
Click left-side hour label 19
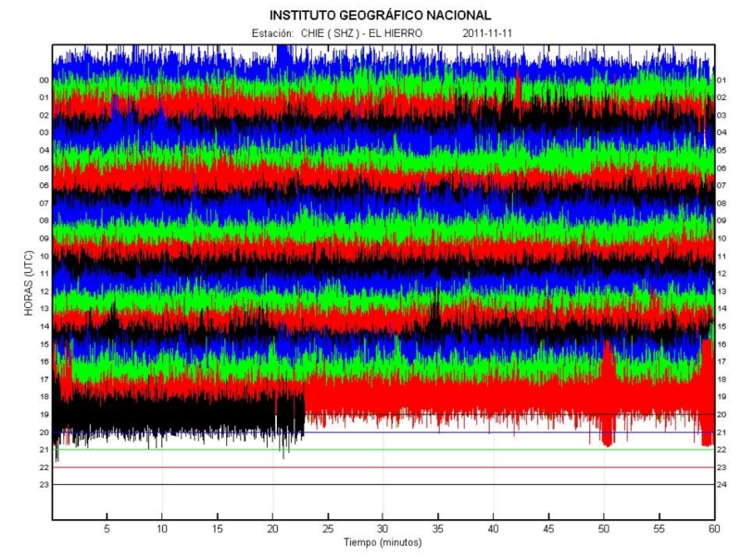[44, 415]
